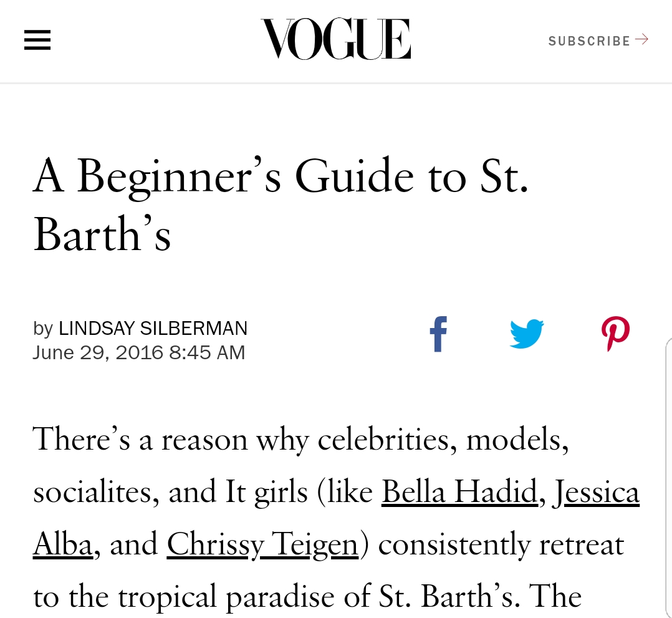Visit the Chrissy Teigen link
Viewport: 672px width, 618px height.
point(262,544)
